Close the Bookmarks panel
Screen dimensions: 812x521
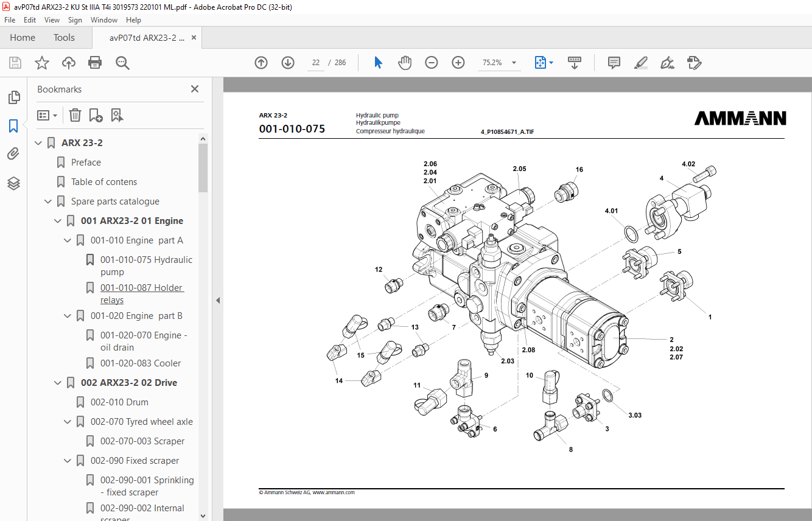coord(195,89)
